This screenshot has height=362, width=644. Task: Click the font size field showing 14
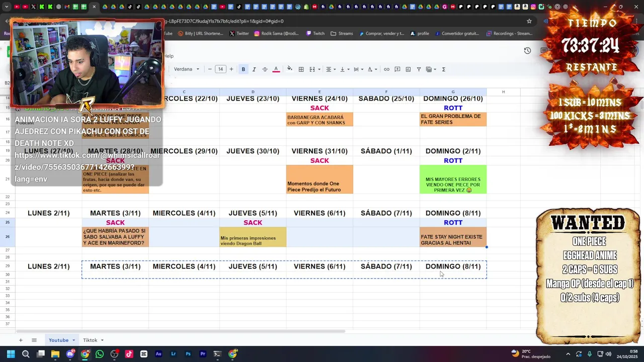tap(220, 69)
